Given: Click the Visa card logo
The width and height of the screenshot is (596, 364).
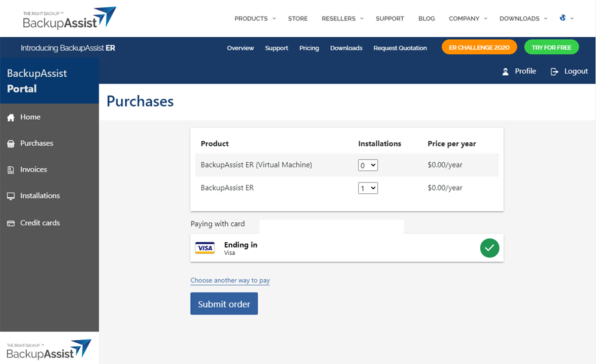Looking at the screenshot, I should pos(205,248).
